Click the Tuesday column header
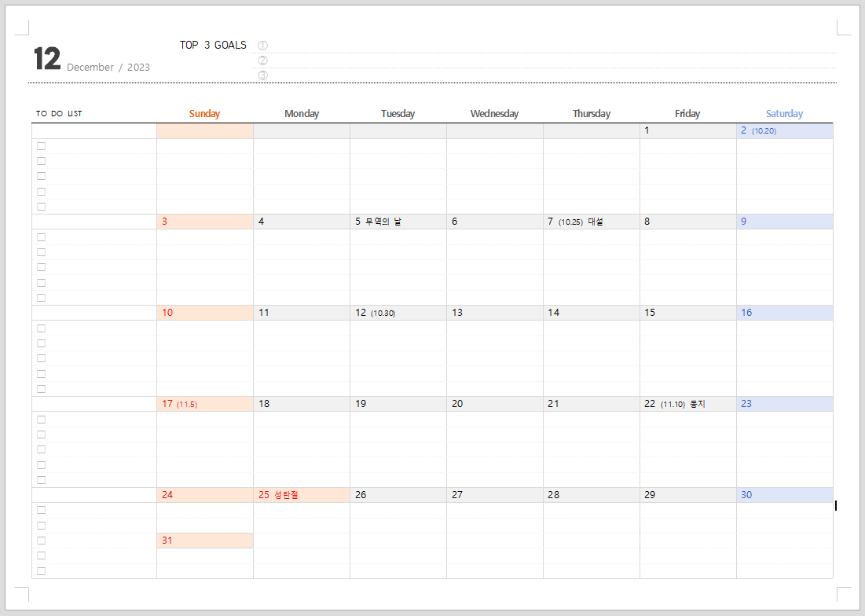 (x=398, y=114)
